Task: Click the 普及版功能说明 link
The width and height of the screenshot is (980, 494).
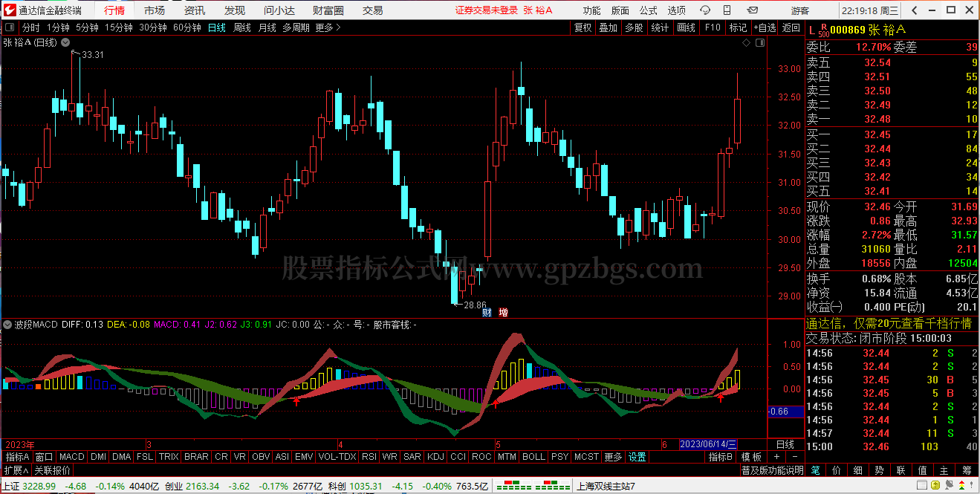Action: click(772, 470)
